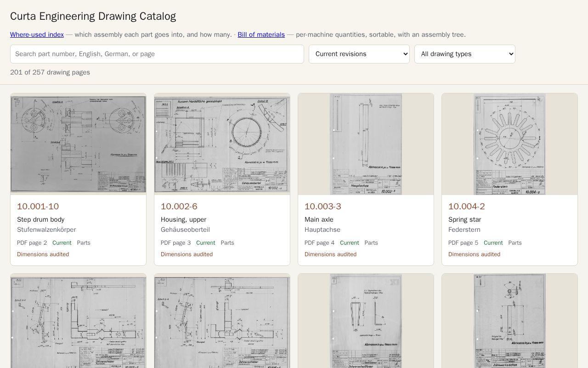The height and width of the screenshot is (368, 588).
Task: Open the Housing, upper drawing thumbnail
Action: [222, 144]
